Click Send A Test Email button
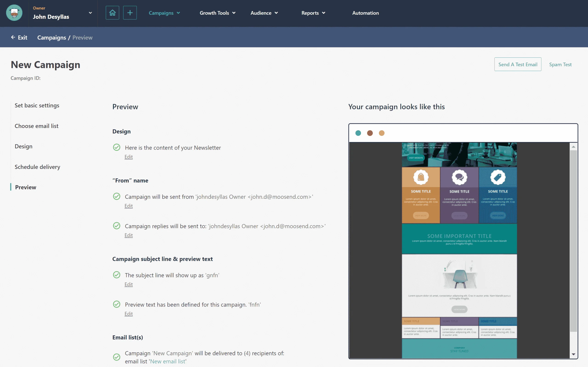This screenshot has width=588, height=367. coord(518,64)
